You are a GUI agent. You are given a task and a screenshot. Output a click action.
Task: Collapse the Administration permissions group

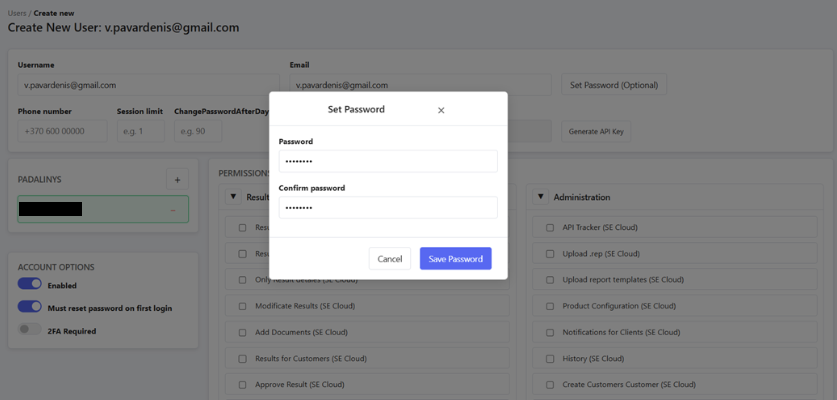[x=540, y=197]
